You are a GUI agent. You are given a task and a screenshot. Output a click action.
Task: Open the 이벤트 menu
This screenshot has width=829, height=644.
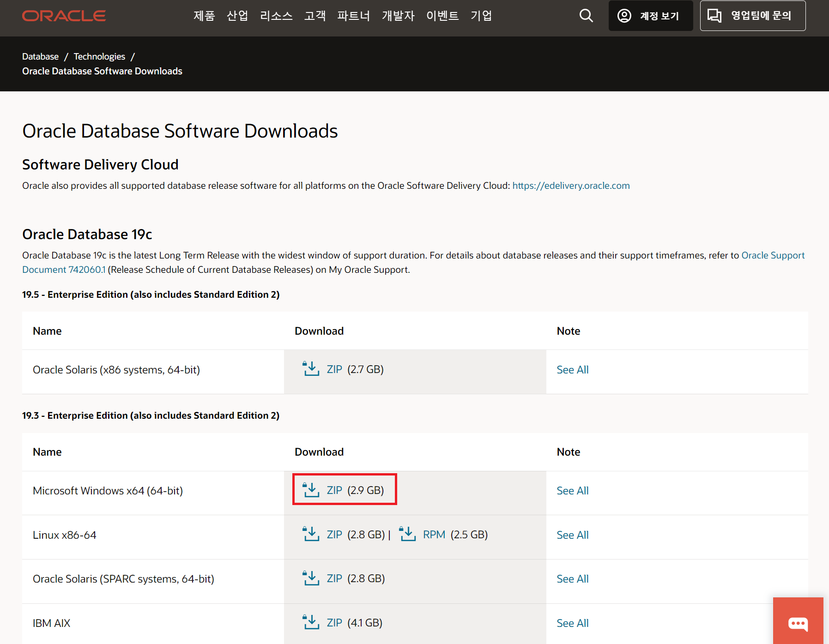pyautogui.click(x=442, y=16)
